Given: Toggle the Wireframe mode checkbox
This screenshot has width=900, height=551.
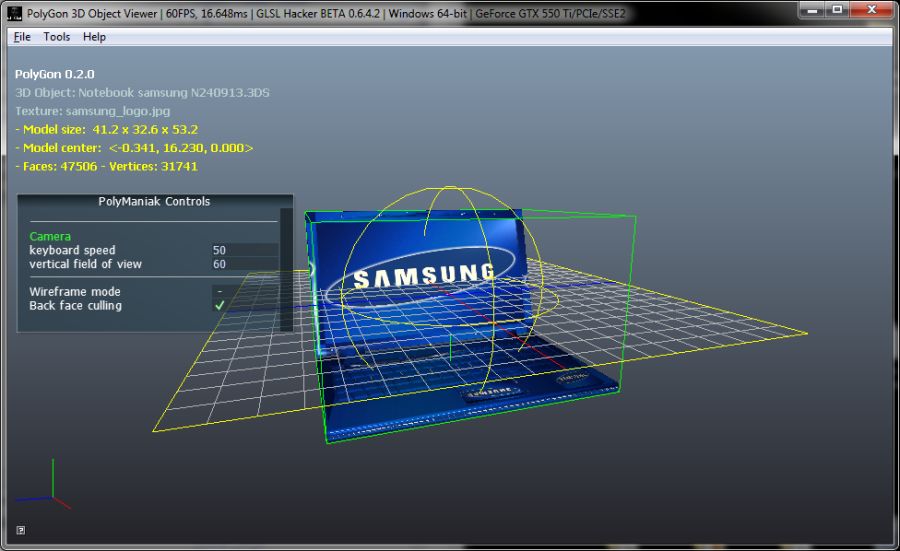Looking at the screenshot, I should pos(219,292).
